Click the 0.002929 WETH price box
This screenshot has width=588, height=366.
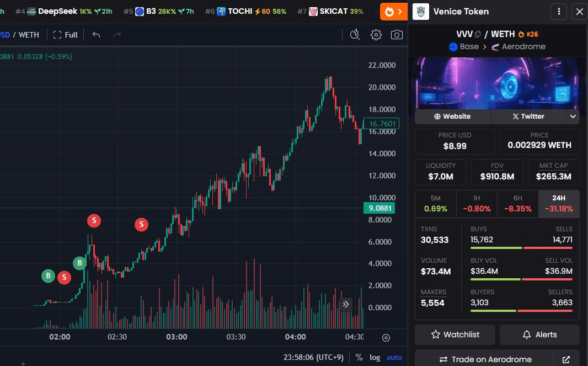[539, 141]
